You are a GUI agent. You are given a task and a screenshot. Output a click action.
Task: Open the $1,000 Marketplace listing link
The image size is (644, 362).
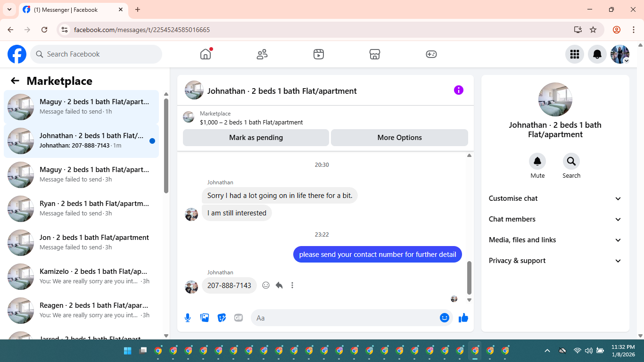click(251, 122)
